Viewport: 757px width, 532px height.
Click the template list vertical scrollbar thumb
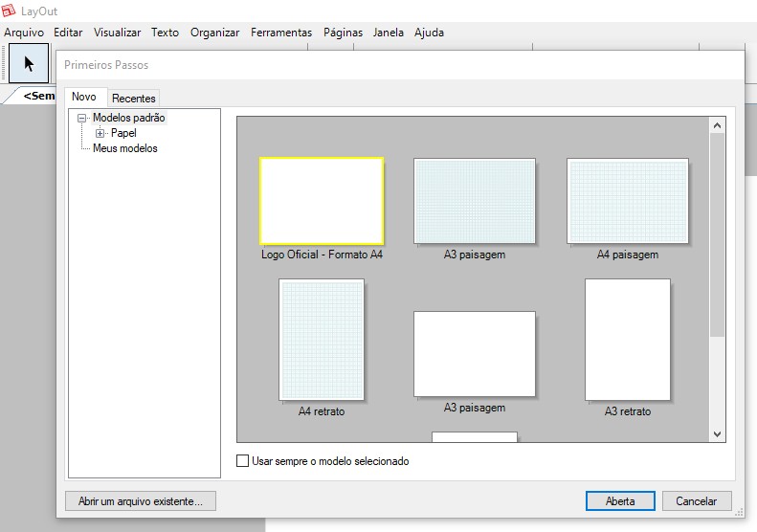point(717,234)
